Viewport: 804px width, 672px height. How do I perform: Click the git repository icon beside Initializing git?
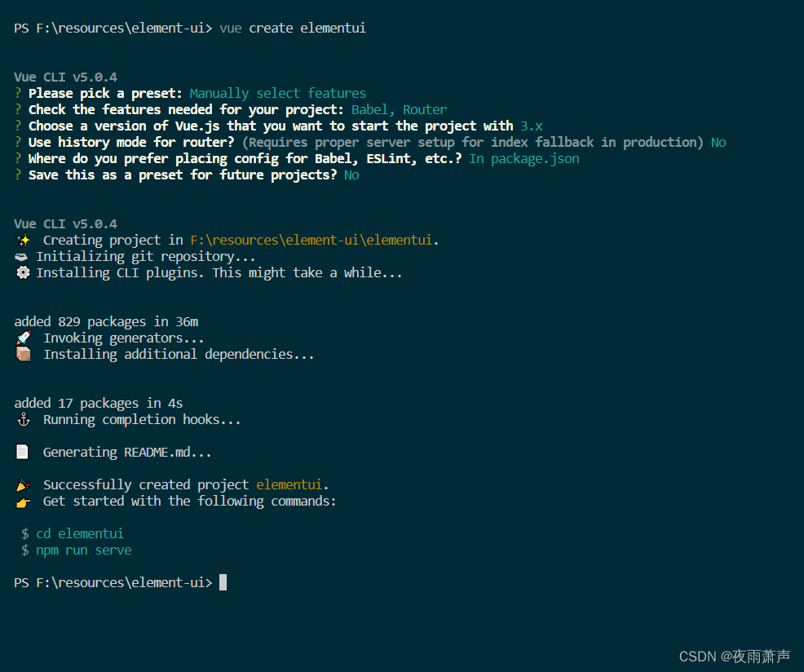pos(21,257)
